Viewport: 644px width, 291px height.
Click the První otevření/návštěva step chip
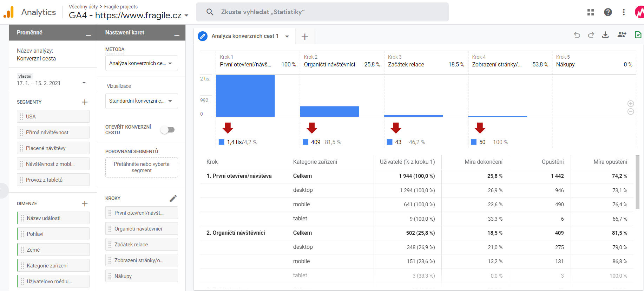coord(142,213)
